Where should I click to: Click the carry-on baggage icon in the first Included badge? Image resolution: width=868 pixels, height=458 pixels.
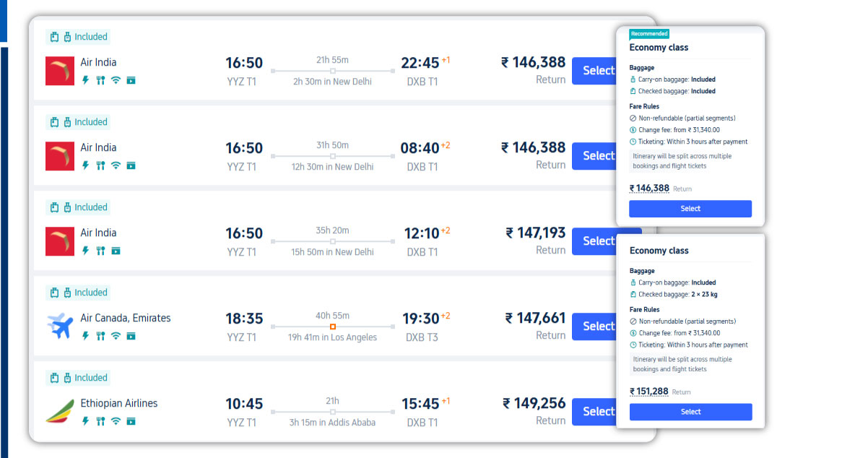pos(55,37)
